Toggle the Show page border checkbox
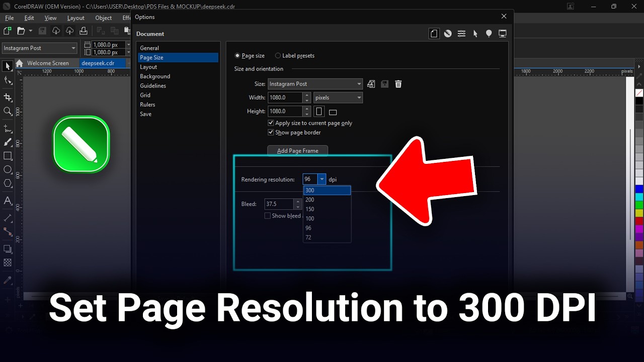This screenshot has width=644, height=362. coord(271,133)
